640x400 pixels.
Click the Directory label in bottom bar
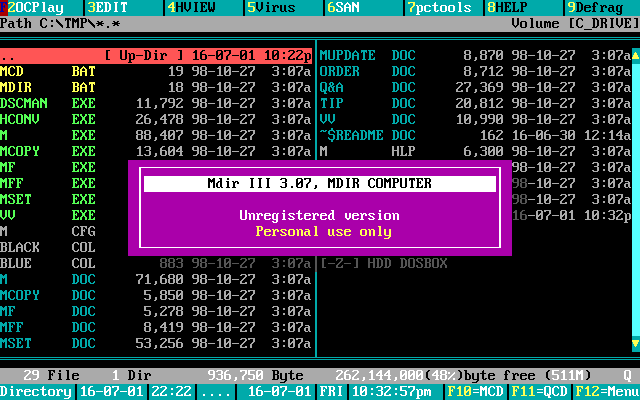point(36,391)
